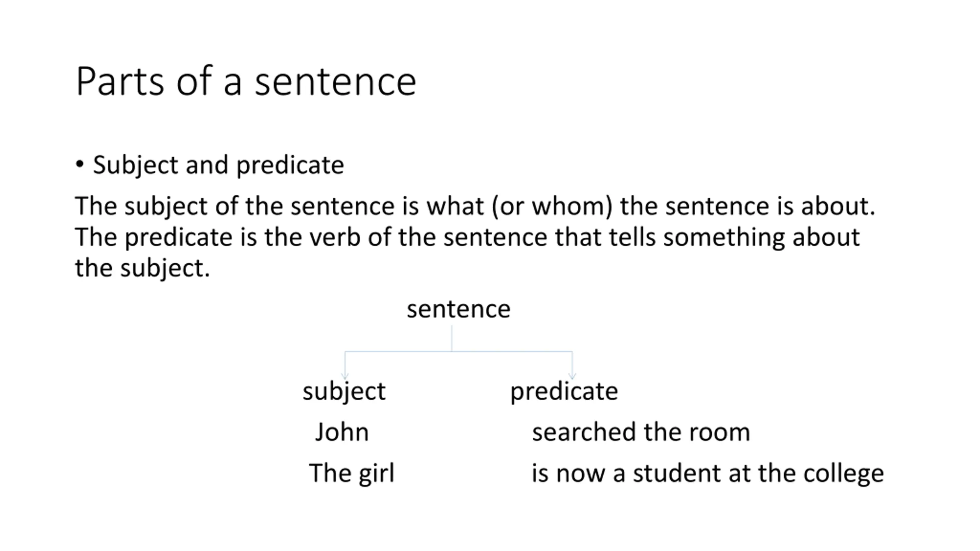980x551 pixels.
Task: Click the arrowhead pointing to subject
Action: click(x=345, y=376)
